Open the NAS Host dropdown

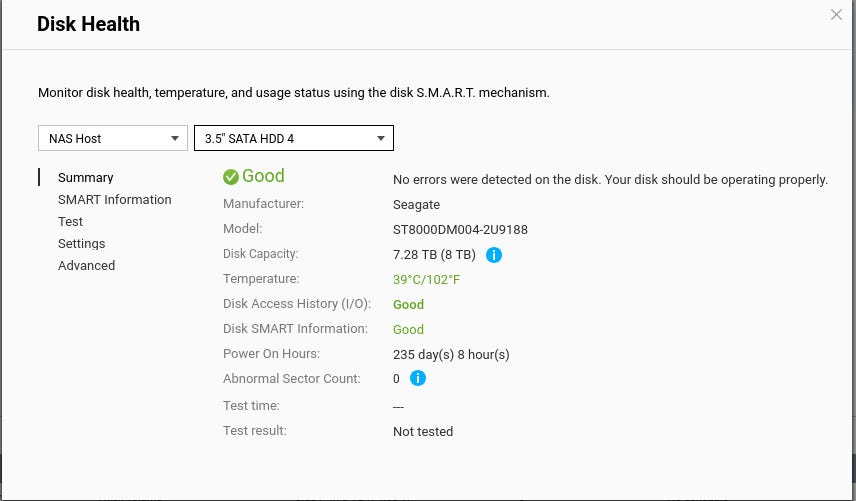click(x=113, y=138)
